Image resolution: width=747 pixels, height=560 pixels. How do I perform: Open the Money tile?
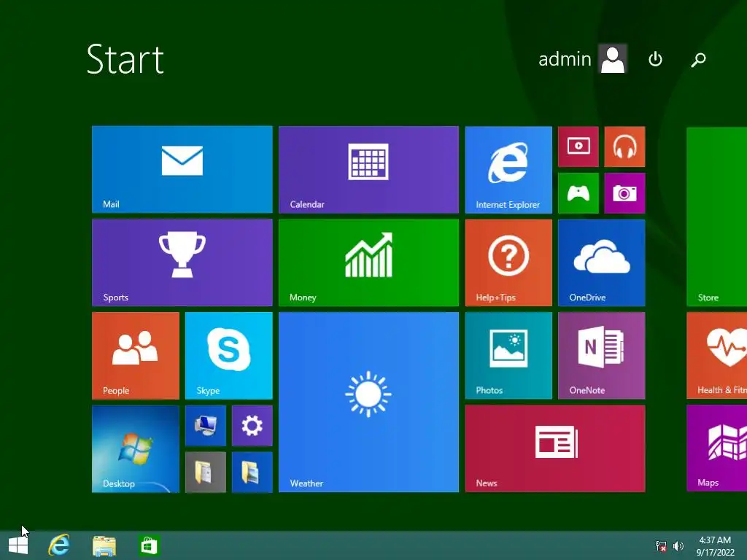pyautogui.click(x=368, y=262)
